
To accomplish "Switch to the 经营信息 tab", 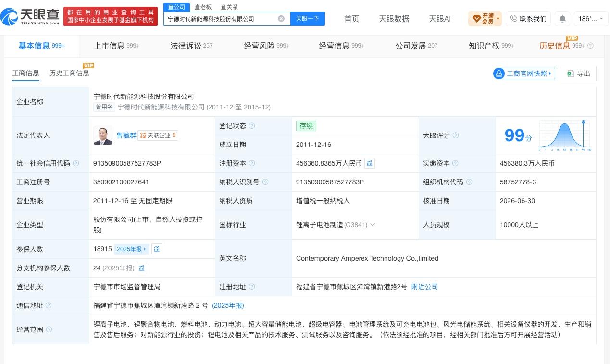I will coord(342,46).
